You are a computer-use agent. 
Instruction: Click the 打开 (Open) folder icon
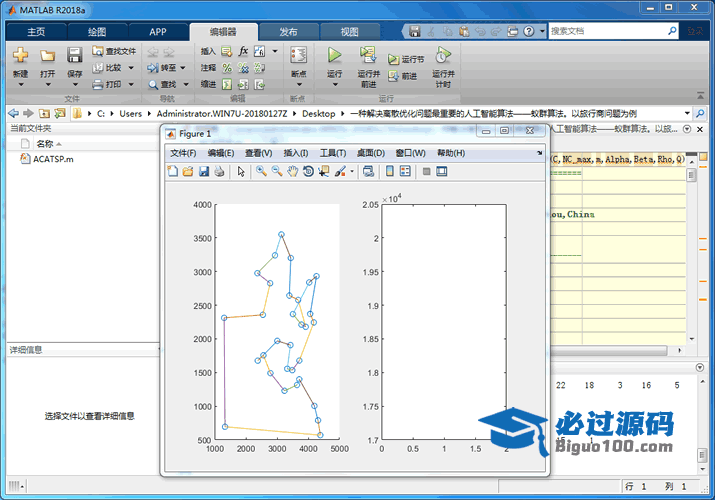[47, 55]
